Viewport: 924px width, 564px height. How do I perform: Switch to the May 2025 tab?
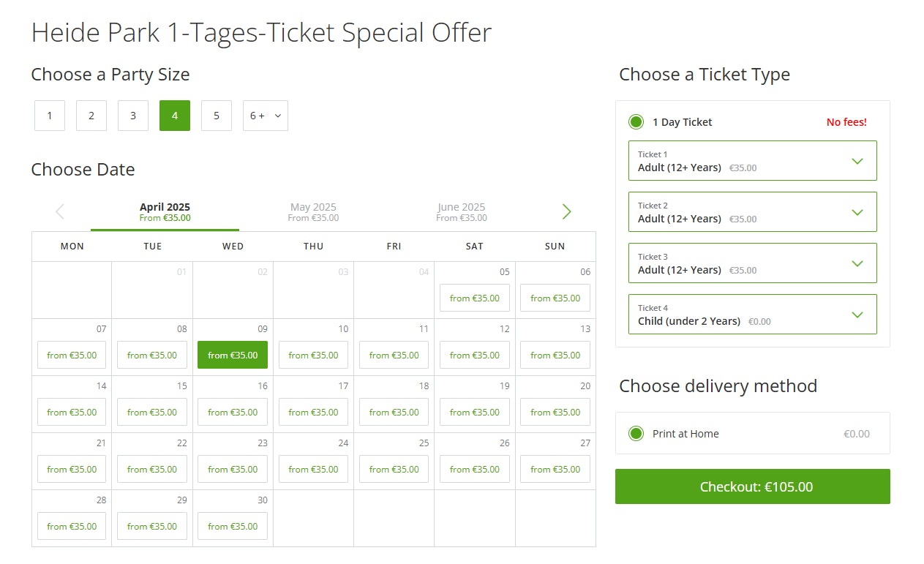coord(313,211)
